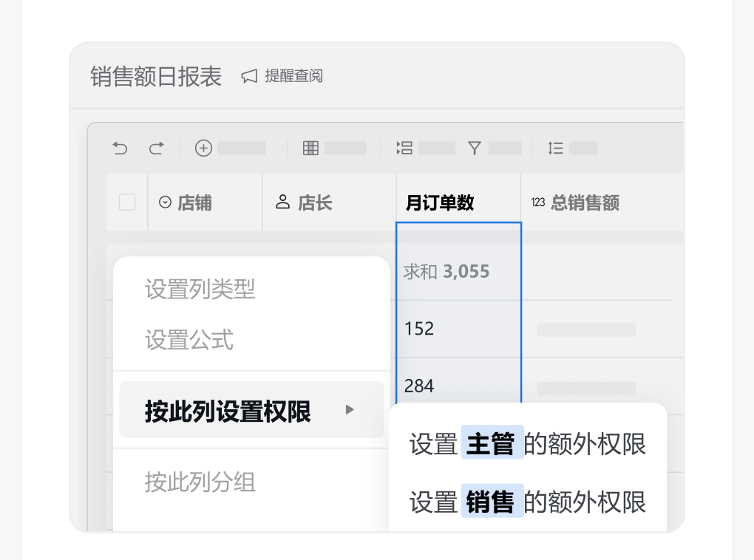Select 设置销售的额外权限 submenu item
Image resolution: width=754 pixels, height=560 pixels.
[528, 502]
